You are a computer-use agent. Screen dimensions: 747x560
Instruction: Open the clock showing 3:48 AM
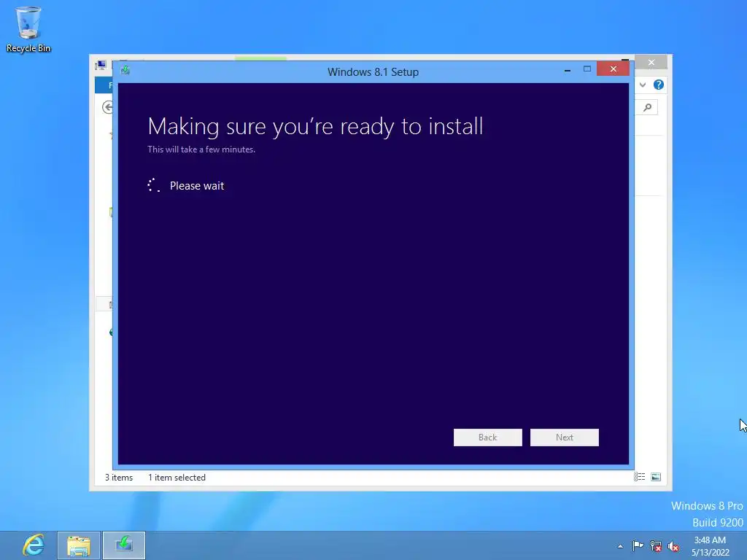coord(710,546)
